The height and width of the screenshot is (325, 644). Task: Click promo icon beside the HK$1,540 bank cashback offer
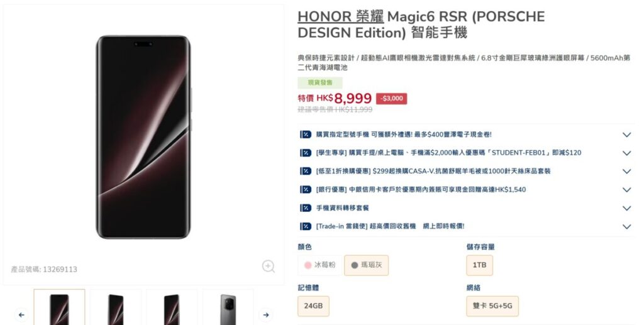click(306, 190)
